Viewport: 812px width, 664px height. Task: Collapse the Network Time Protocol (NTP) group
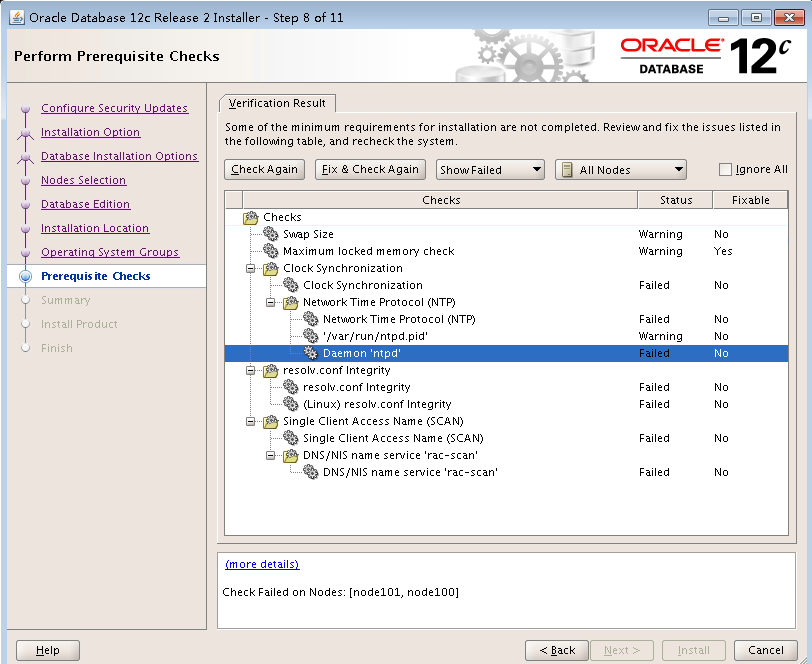tap(270, 302)
